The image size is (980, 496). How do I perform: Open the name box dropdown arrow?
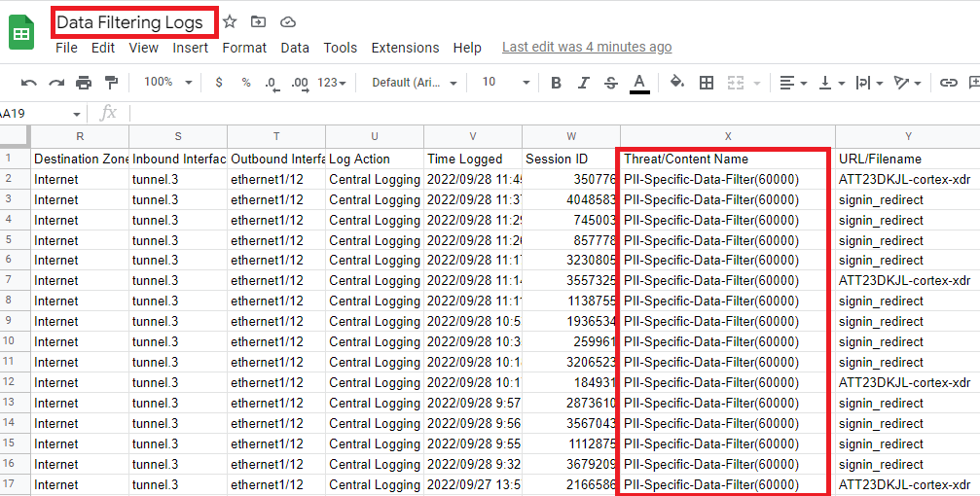tap(76, 115)
